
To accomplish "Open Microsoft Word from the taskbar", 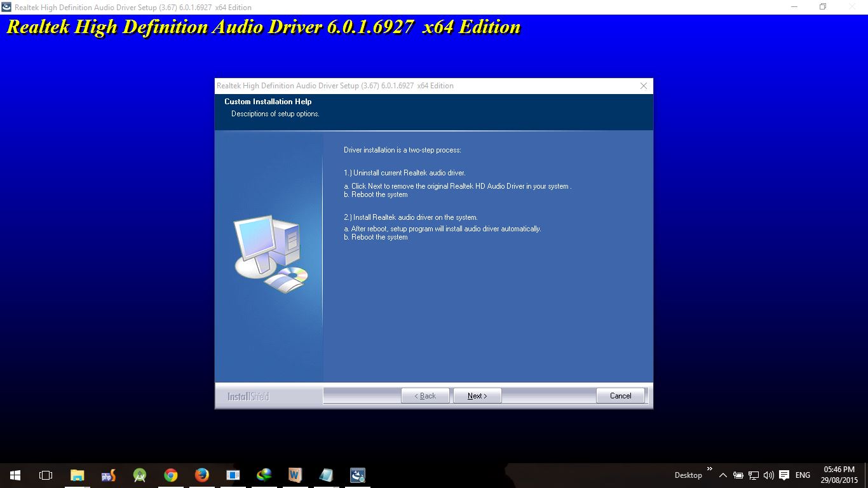I will pos(295,475).
